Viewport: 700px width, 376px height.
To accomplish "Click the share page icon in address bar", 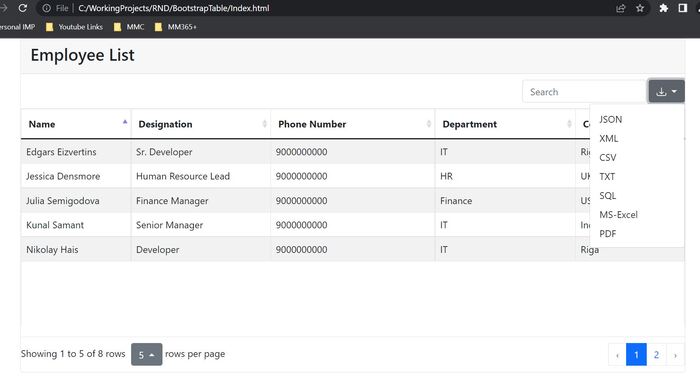I will coord(621,8).
